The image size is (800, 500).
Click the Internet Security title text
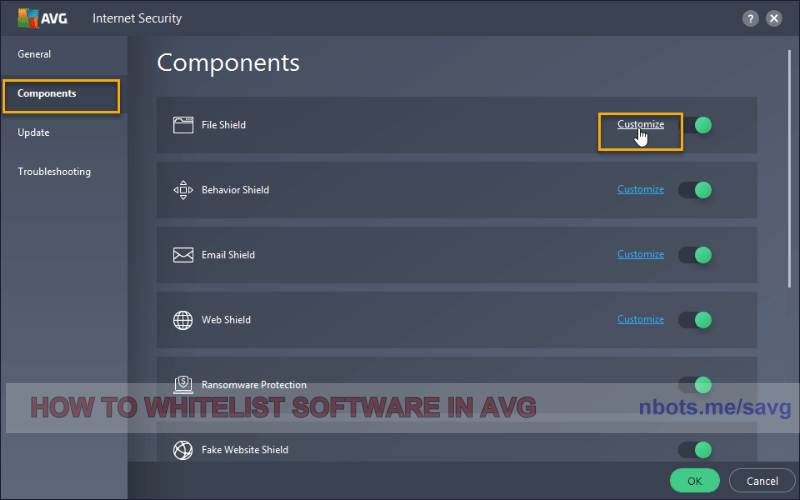coord(137,18)
